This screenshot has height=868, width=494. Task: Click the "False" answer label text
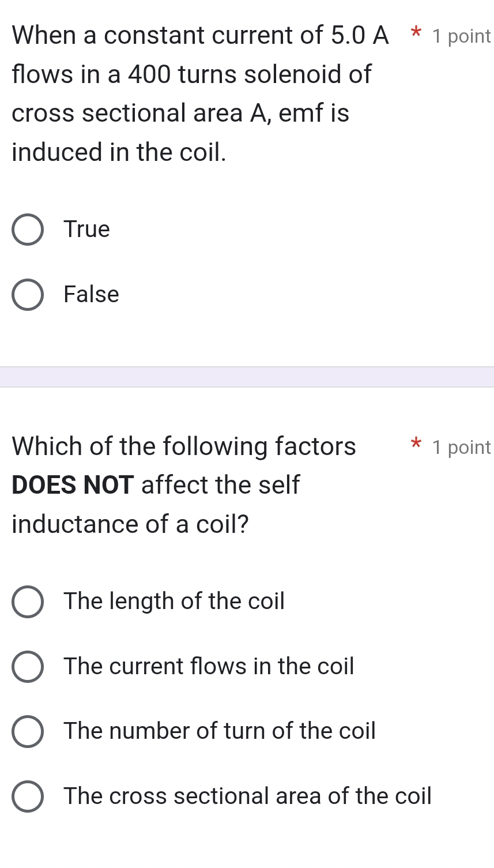point(91,295)
